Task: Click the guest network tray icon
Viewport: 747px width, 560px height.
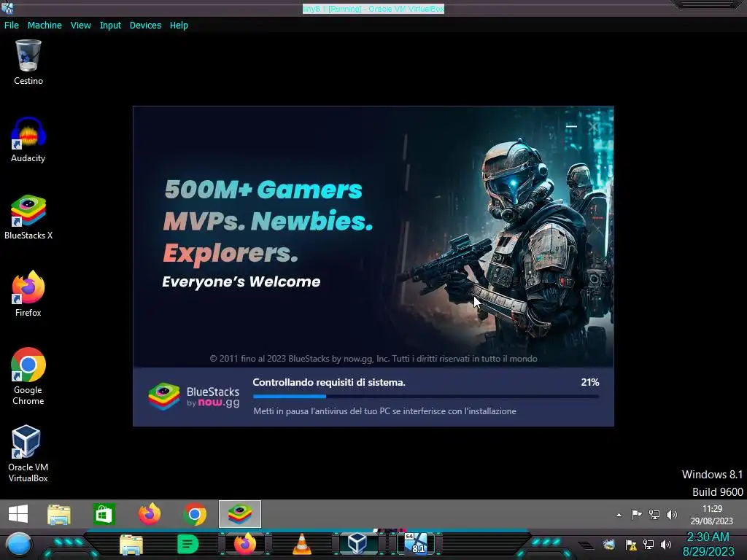Action: pos(654,514)
